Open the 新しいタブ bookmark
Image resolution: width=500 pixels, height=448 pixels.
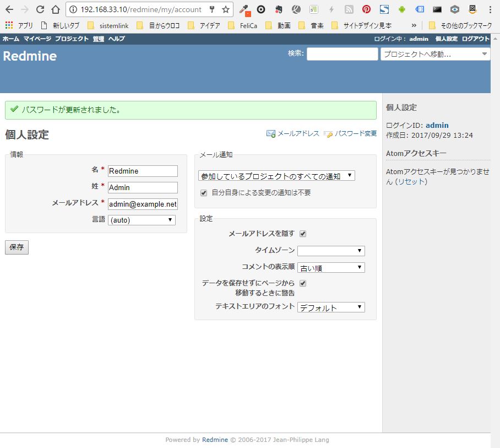(60, 25)
